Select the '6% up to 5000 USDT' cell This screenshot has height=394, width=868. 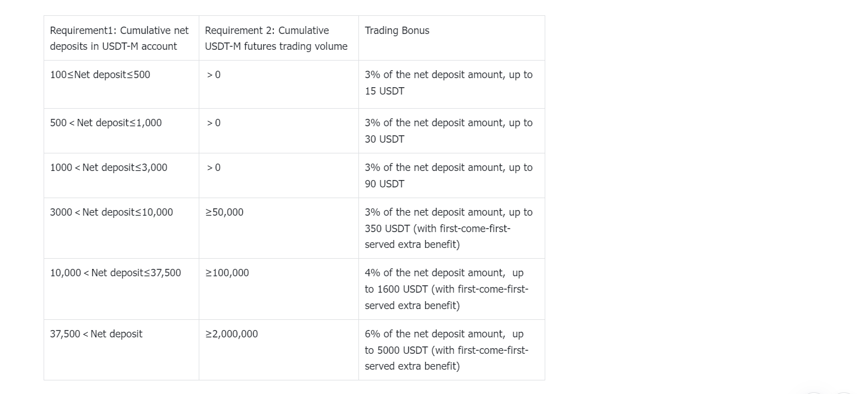coord(452,350)
